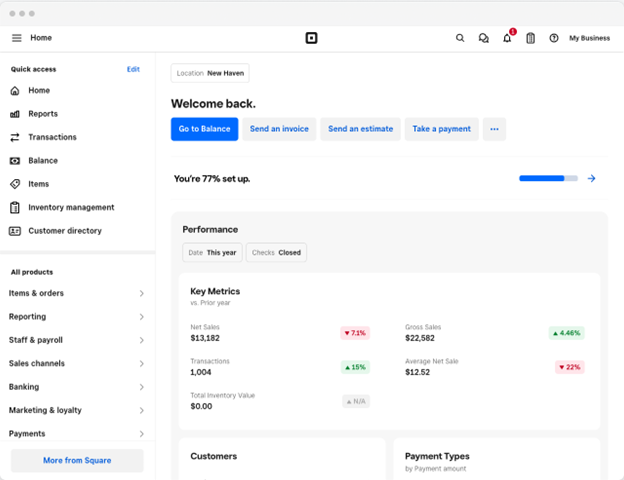The image size is (624, 480).
Task: Click the Square logo in header
Action: (311, 38)
